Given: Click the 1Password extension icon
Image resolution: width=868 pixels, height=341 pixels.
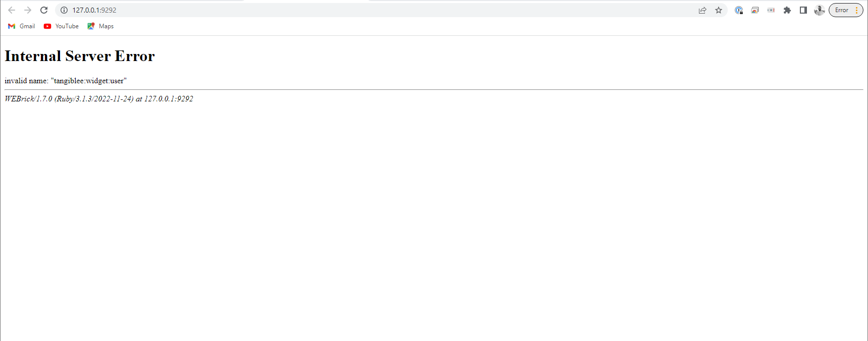Looking at the screenshot, I should [x=739, y=10].
